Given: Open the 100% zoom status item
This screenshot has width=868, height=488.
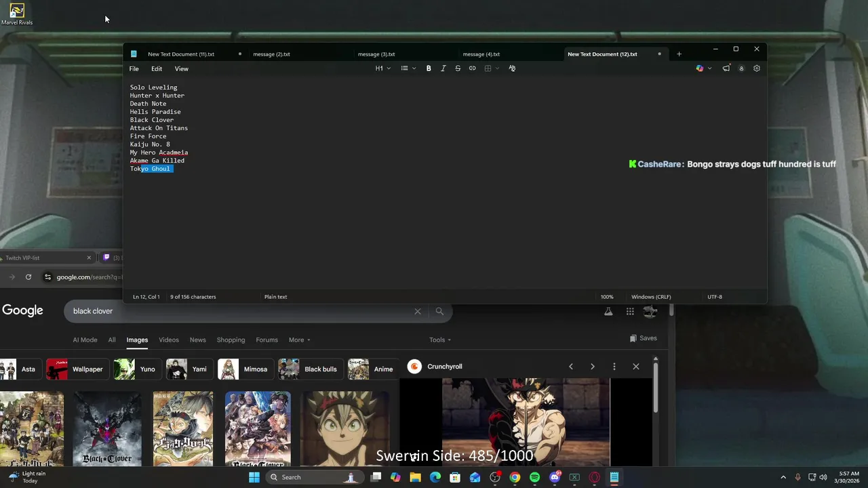Looking at the screenshot, I should click(607, 297).
